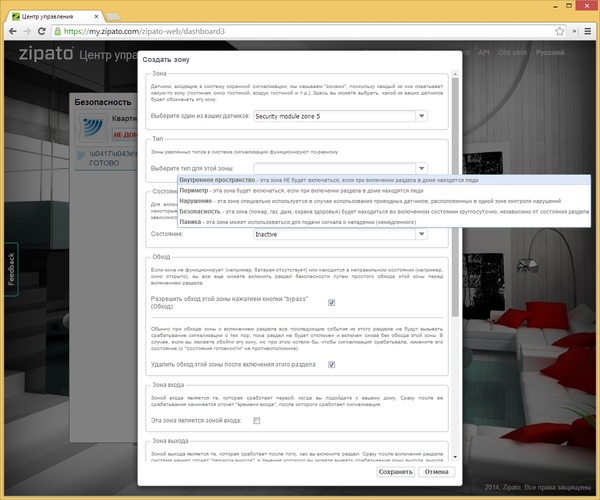Toggle the zone type dropdown arrow

coord(421,168)
